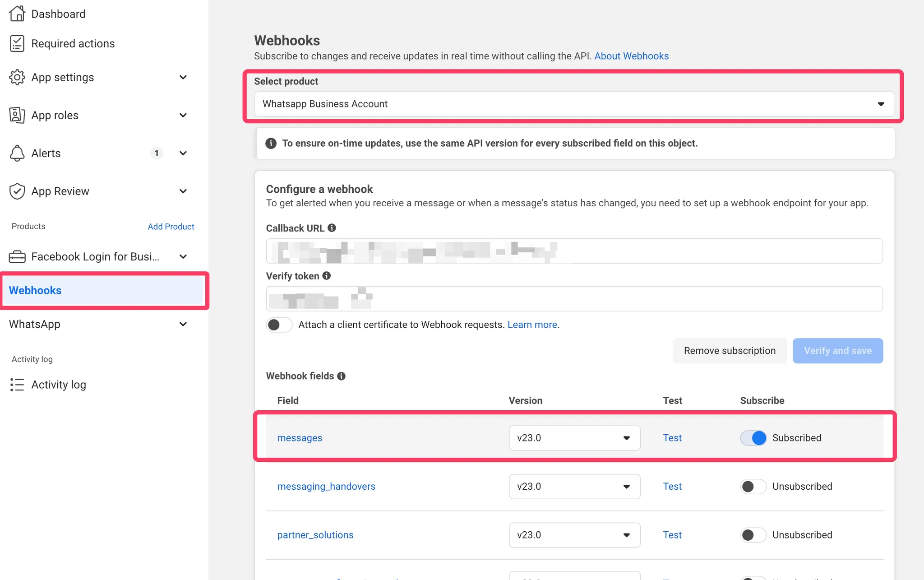
Task: Click into the Verify token field
Action: click(574, 299)
